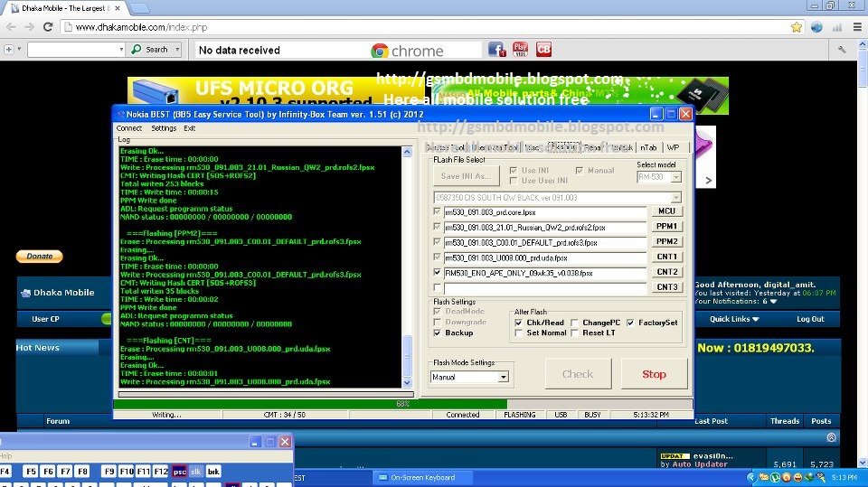Expand hidden tray icons arrow
This screenshot has width=868, height=487.
click(751, 477)
